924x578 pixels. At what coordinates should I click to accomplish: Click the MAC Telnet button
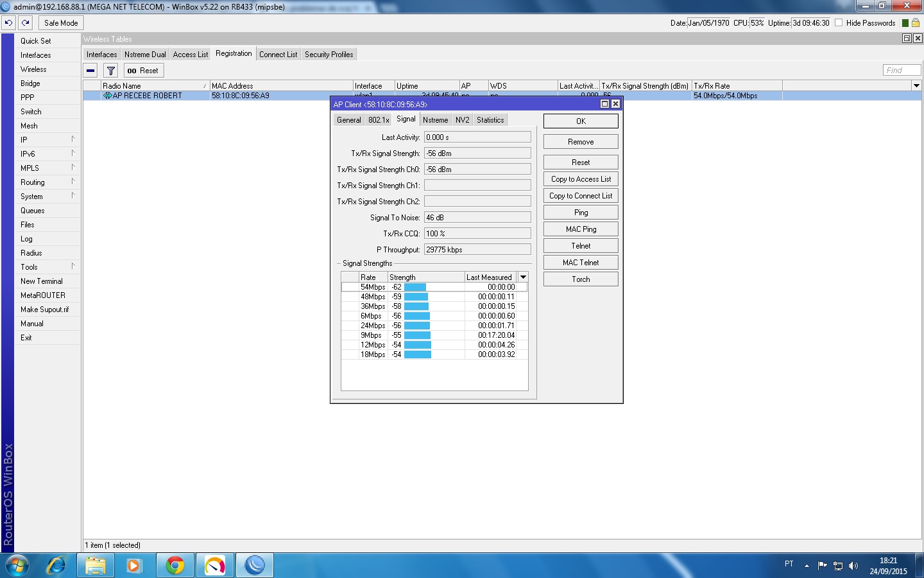581,263
